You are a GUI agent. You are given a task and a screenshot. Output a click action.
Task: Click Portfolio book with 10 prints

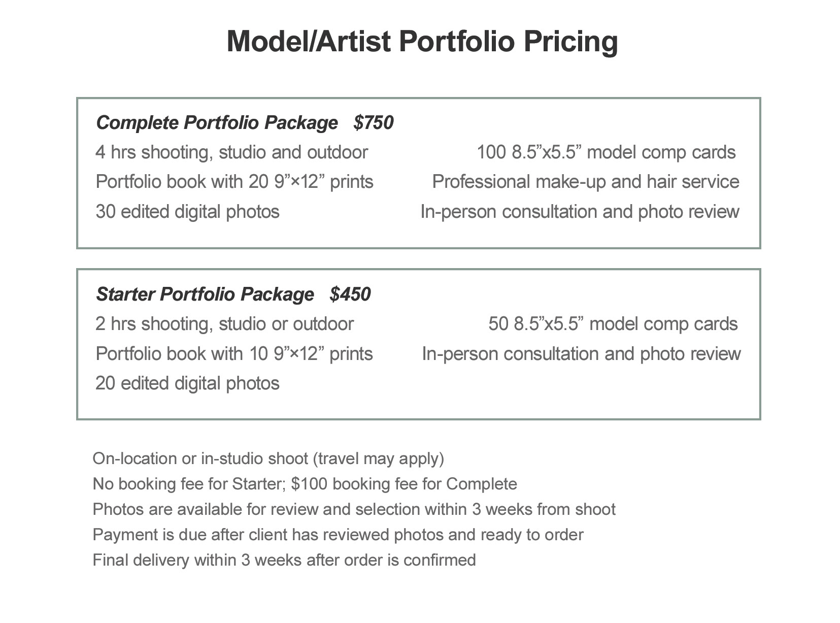[x=234, y=353]
